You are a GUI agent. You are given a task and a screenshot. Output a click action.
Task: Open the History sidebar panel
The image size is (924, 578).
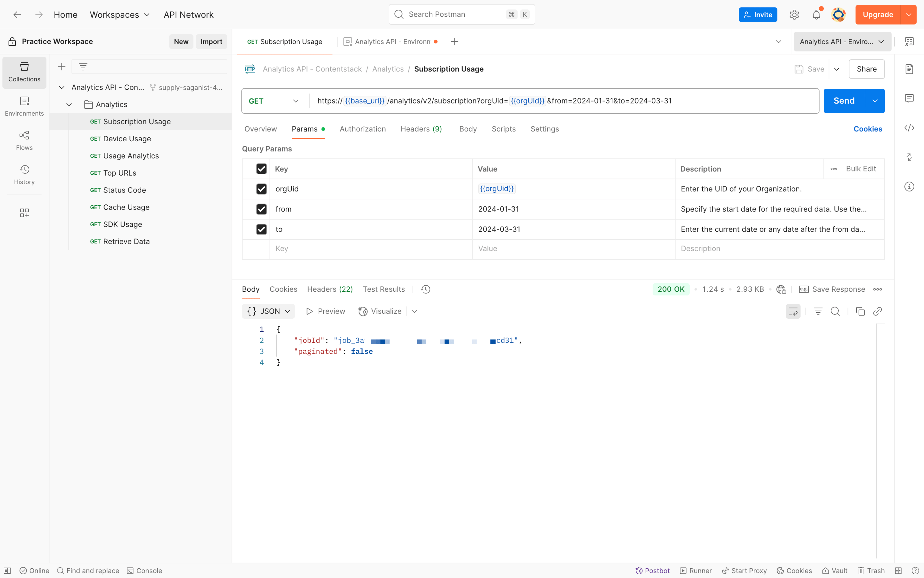click(x=25, y=175)
